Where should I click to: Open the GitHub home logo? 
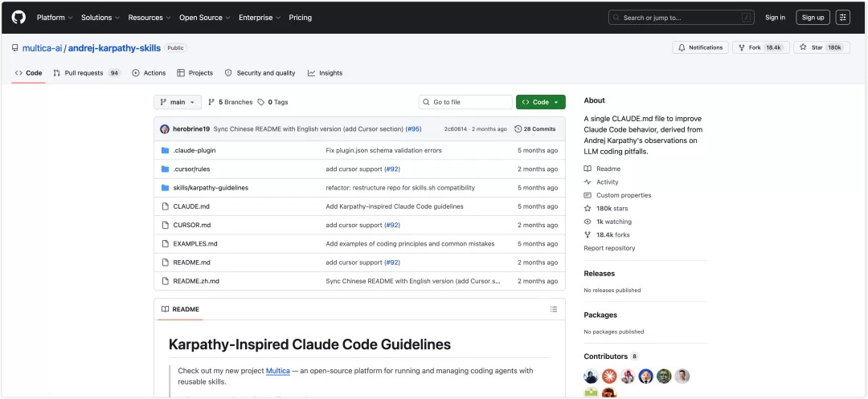point(18,18)
